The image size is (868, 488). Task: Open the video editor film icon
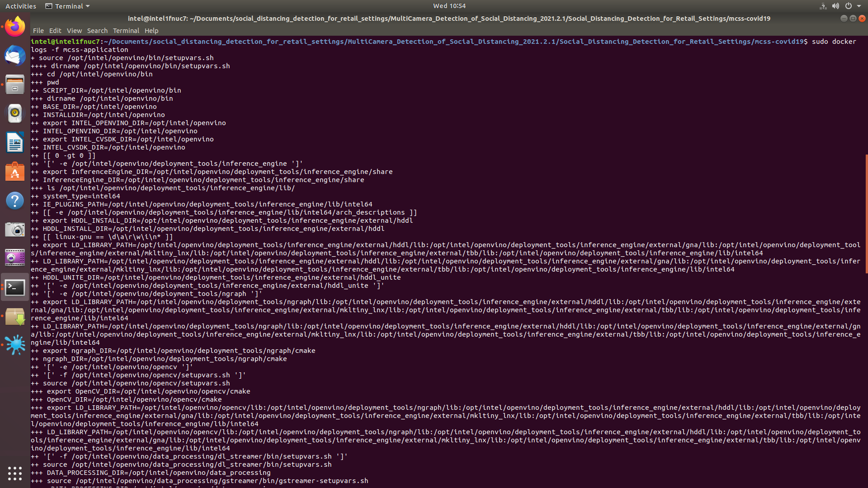[x=15, y=258]
